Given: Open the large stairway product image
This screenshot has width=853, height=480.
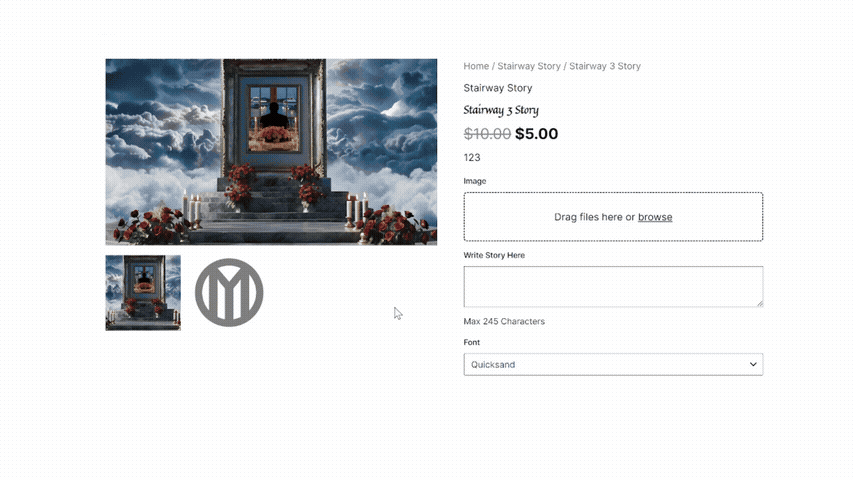Looking at the screenshot, I should [x=271, y=152].
